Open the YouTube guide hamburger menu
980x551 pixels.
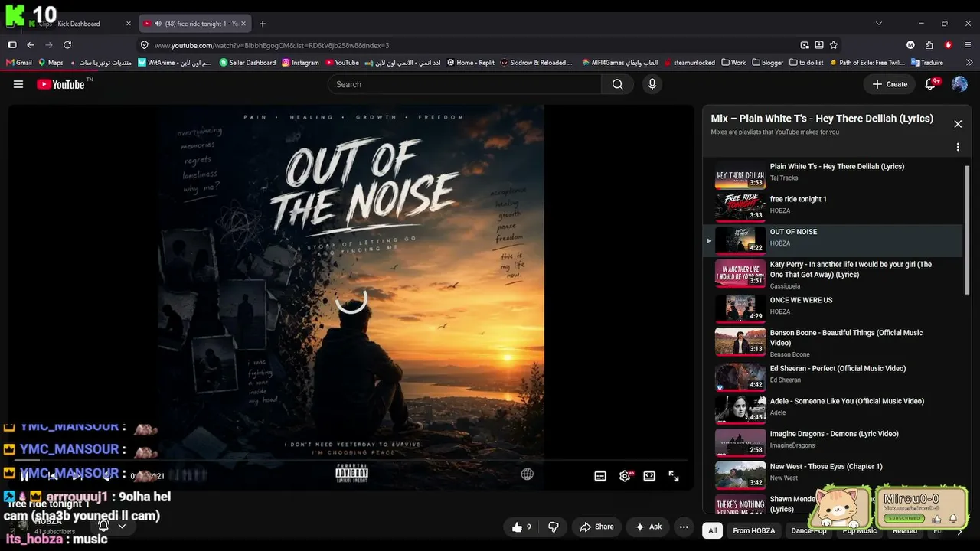(18, 84)
